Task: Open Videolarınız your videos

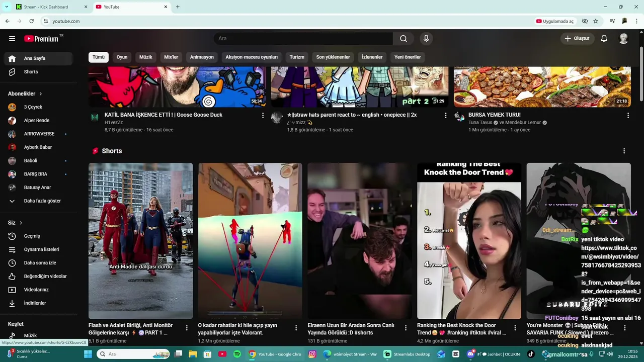Action: pos(38,290)
